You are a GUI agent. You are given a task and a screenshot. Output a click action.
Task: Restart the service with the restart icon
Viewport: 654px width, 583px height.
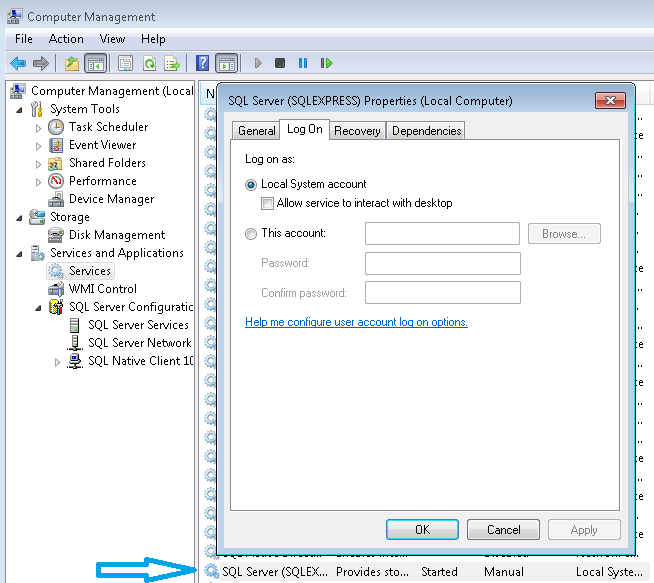(326, 63)
